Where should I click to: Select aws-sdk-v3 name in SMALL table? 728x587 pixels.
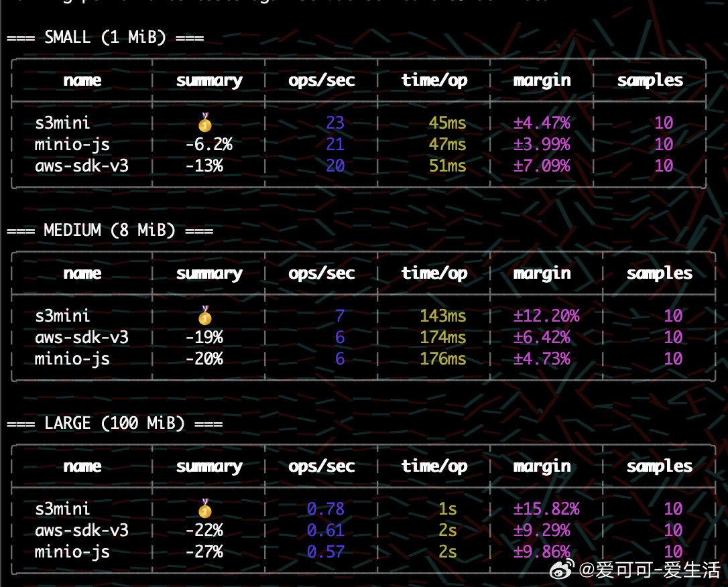tap(82, 166)
